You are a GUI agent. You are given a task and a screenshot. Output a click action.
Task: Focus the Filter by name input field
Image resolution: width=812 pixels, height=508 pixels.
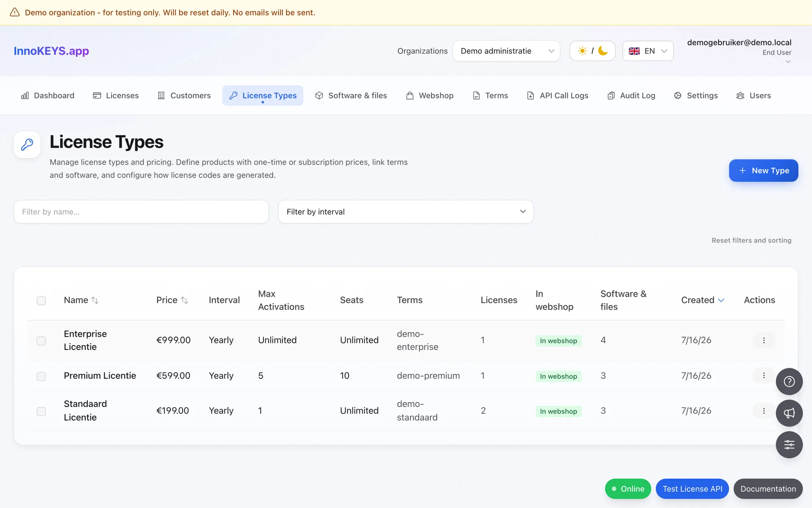(141, 212)
